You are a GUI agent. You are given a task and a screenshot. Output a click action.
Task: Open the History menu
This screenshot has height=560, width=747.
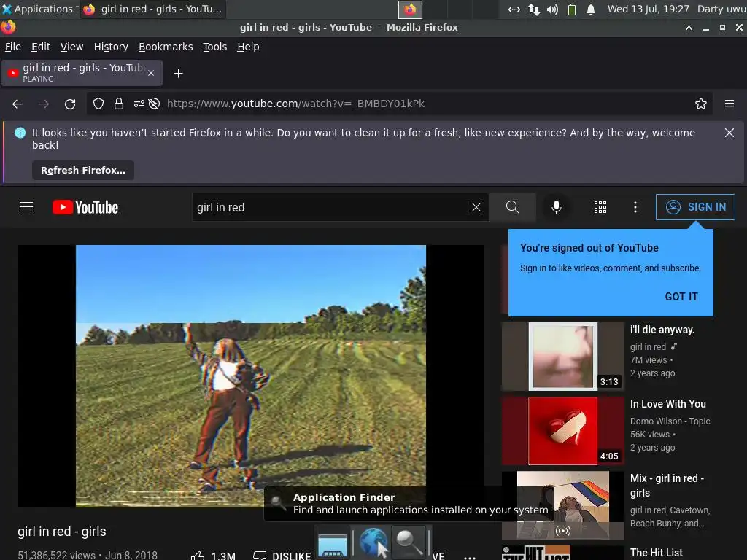(111, 47)
